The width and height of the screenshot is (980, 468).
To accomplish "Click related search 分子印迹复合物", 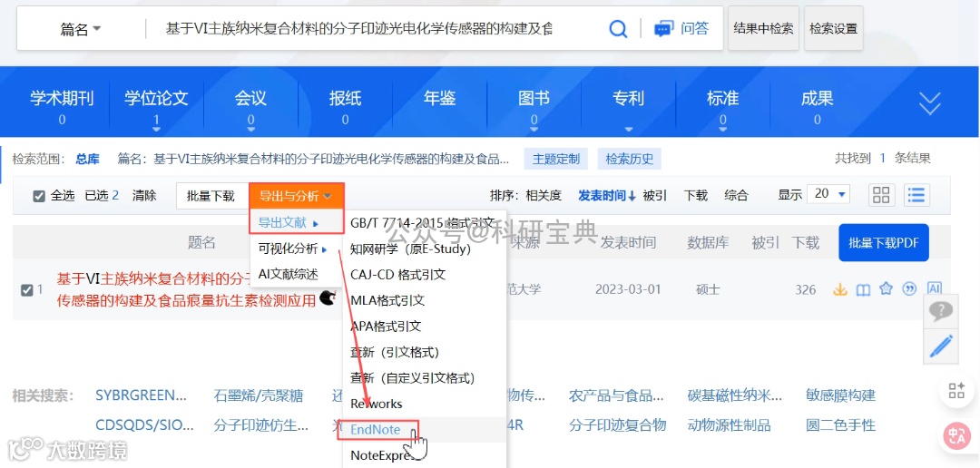I will pyautogui.click(x=618, y=425).
